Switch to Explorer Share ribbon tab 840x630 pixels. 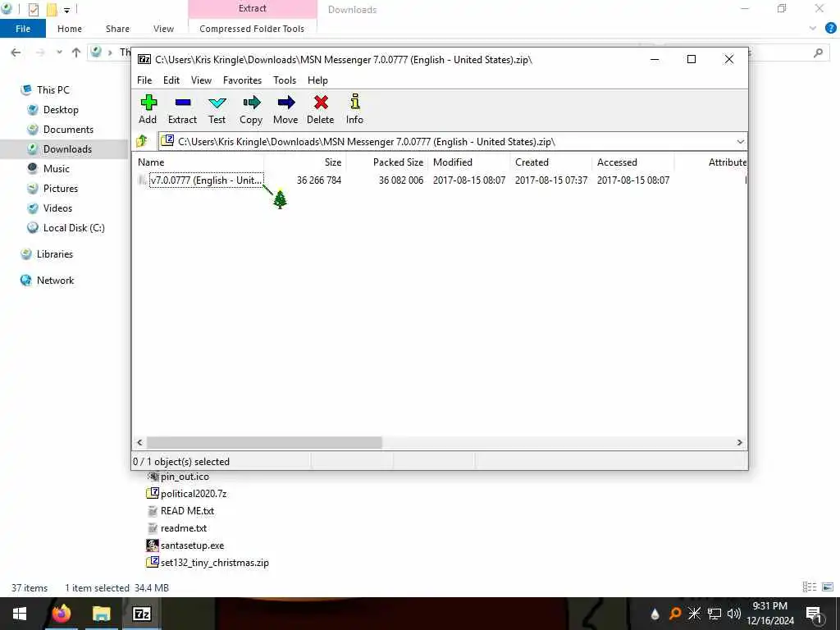pos(117,29)
